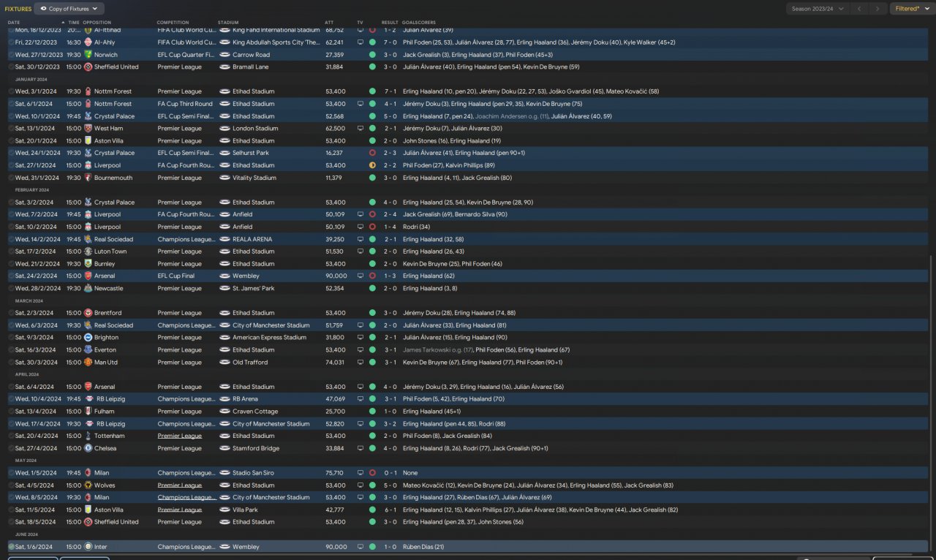Image resolution: width=936 pixels, height=560 pixels.
Task: Click the Inter club badge
Action: click(x=88, y=547)
